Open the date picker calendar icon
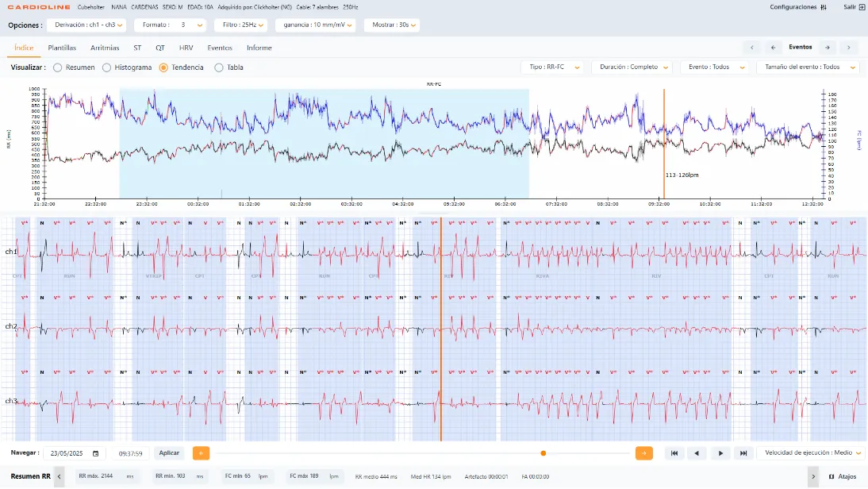The height and width of the screenshot is (489, 868). [x=95, y=453]
